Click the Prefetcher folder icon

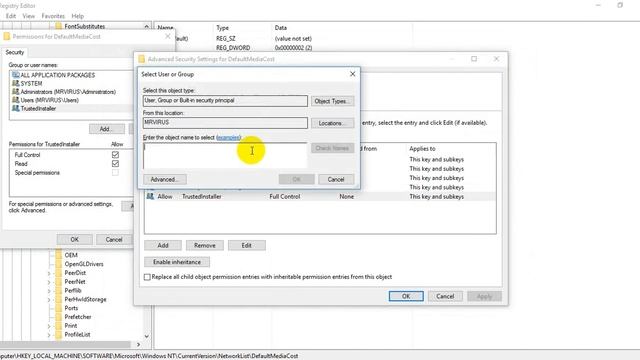click(58, 317)
